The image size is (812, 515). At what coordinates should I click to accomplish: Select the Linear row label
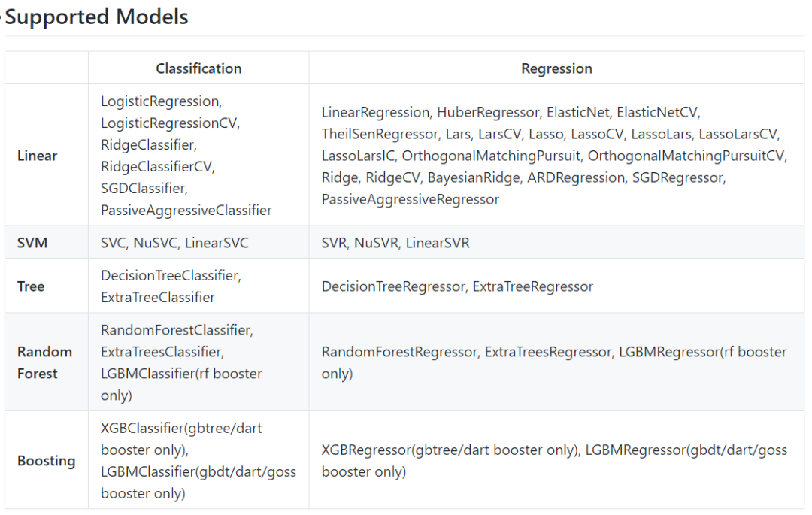tap(38, 156)
